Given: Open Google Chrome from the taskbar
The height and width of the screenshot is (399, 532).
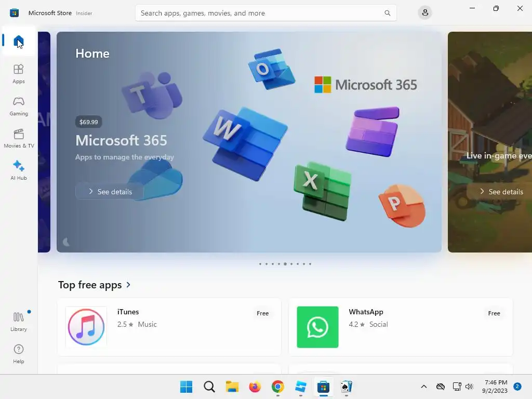Looking at the screenshot, I should [x=278, y=387].
